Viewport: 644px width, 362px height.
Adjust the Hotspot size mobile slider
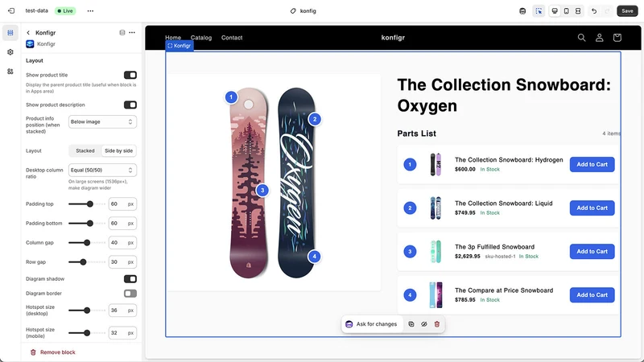(x=87, y=333)
